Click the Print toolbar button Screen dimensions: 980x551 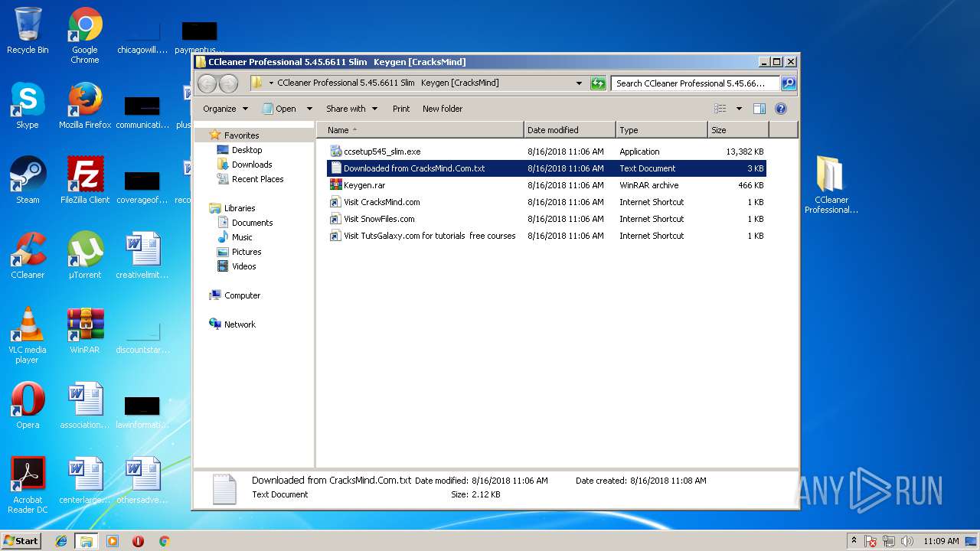(x=401, y=109)
